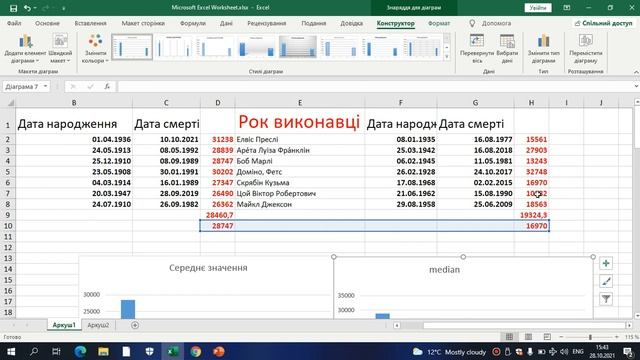Click the zoom slider handle
This screenshot has width=640, height=360.
pyautogui.click(x=590, y=337)
